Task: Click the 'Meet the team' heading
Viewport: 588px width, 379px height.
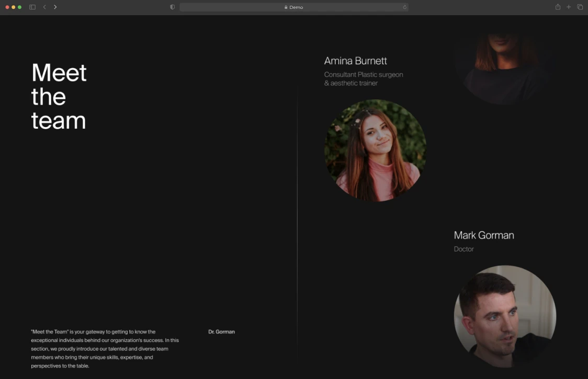Action: (59, 96)
